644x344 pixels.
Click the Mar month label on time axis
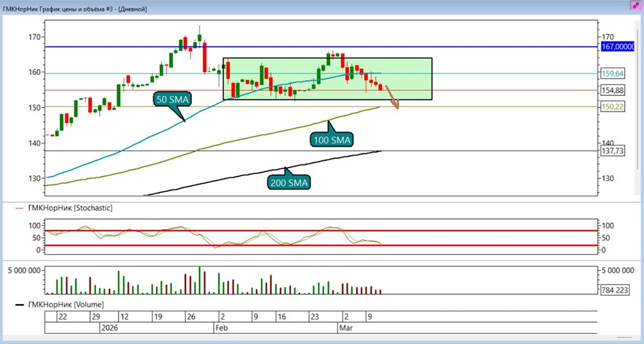345,328
